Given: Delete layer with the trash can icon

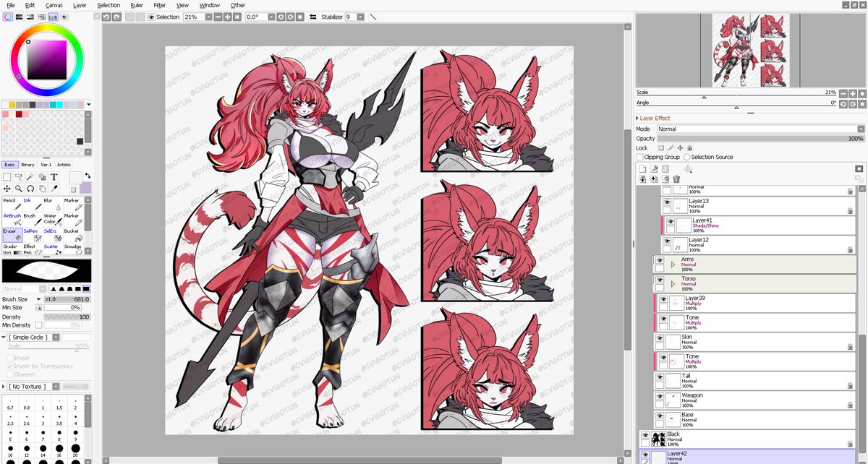Looking at the screenshot, I should pos(676,179).
